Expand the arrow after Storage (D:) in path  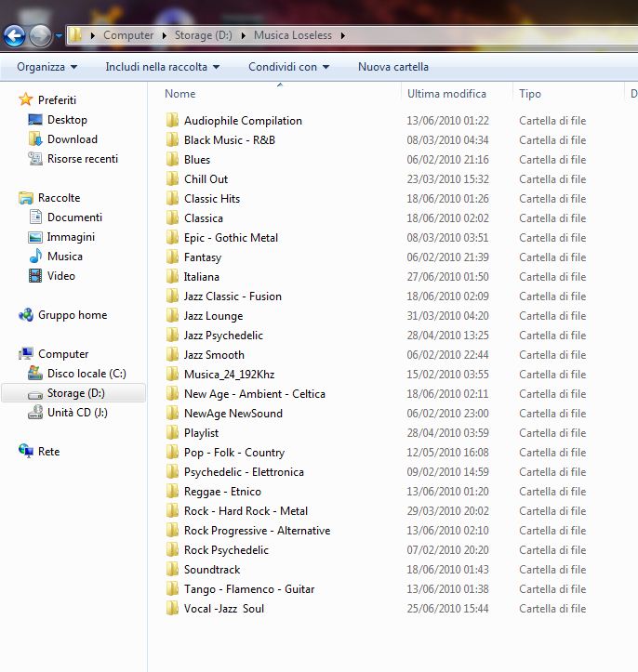point(243,35)
